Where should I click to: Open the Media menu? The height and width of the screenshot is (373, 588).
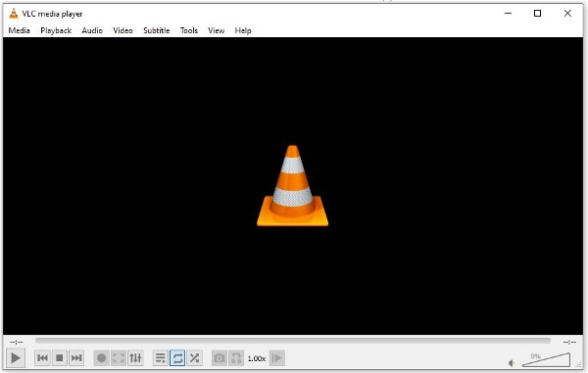pyautogui.click(x=20, y=30)
